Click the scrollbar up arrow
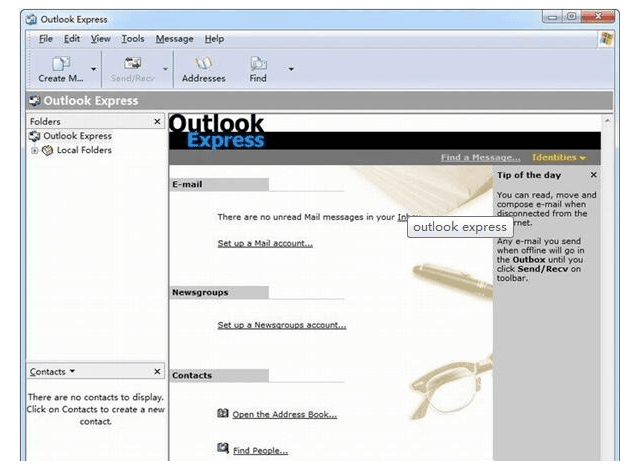 pyautogui.click(x=607, y=121)
